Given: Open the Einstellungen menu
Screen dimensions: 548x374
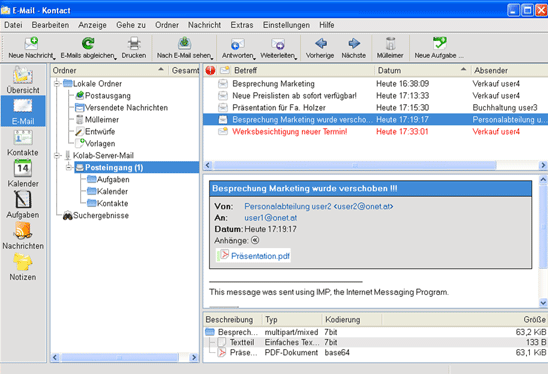Looking at the screenshot, I should pyautogui.click(x=286, y=25).
